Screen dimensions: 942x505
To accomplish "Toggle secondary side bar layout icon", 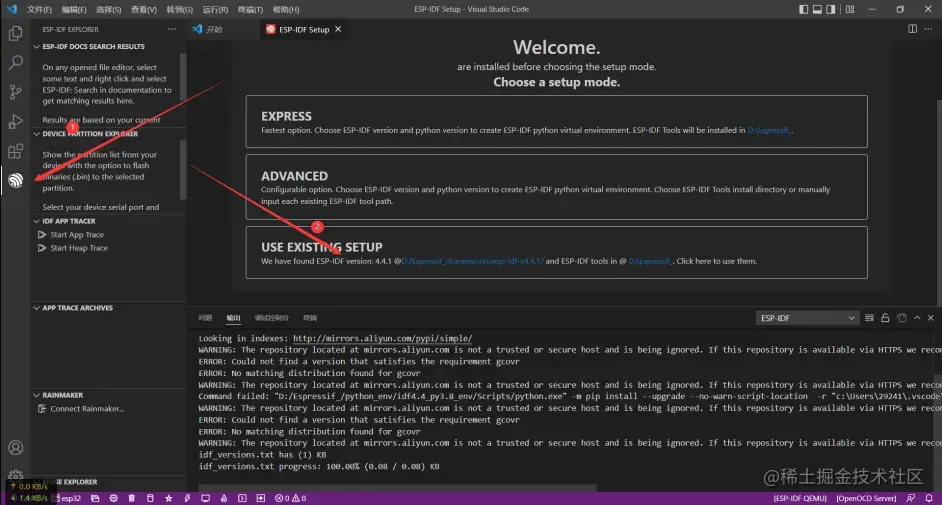I will pyautogui.click(x=831, y=10).
